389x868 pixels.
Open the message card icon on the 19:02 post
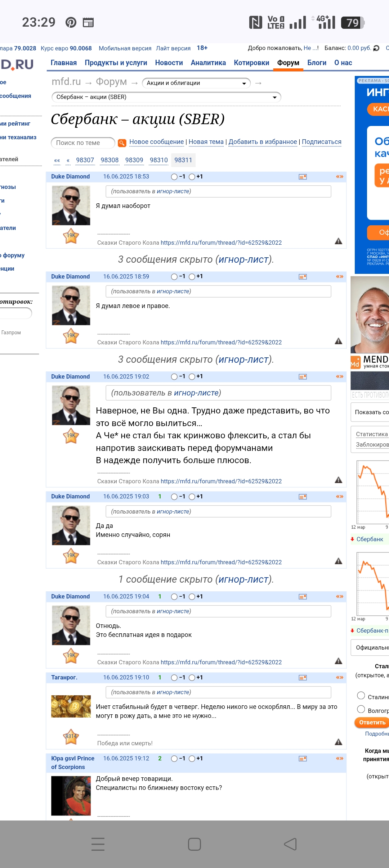pos(303,377)
